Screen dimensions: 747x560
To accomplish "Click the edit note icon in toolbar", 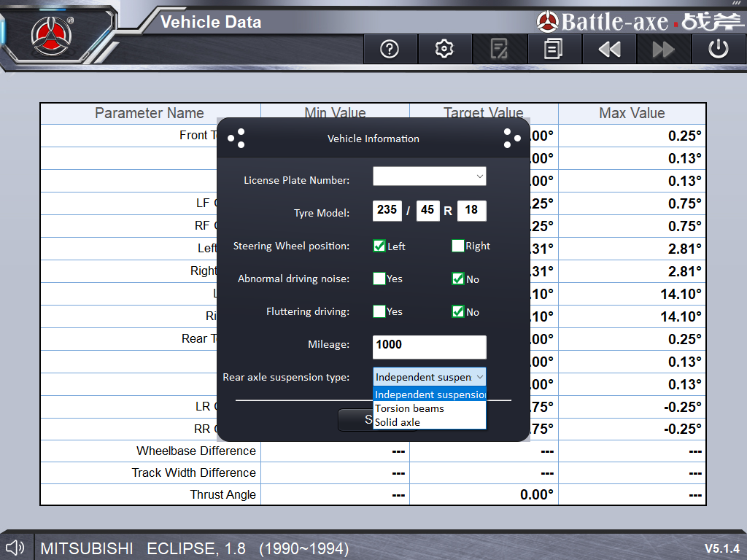I will 499,49.
